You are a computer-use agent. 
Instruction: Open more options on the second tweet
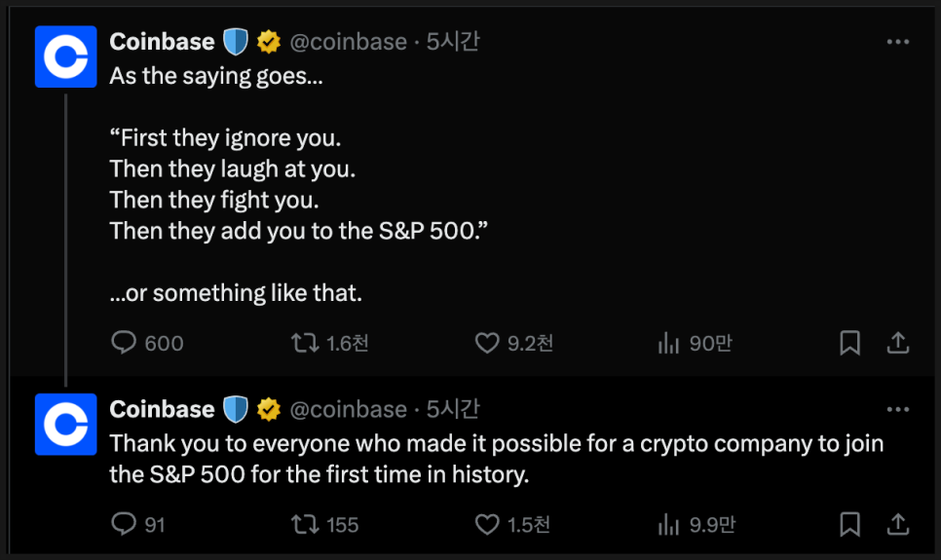(898, 409)
